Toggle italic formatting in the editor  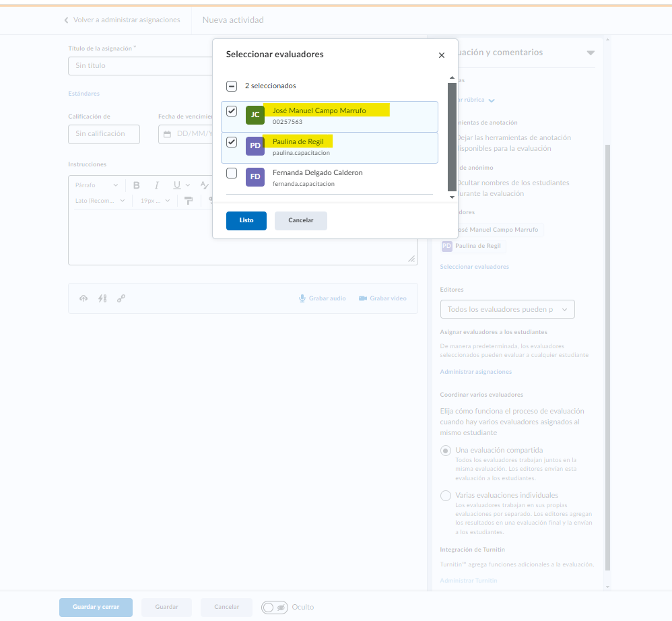(x=156, y=185)
